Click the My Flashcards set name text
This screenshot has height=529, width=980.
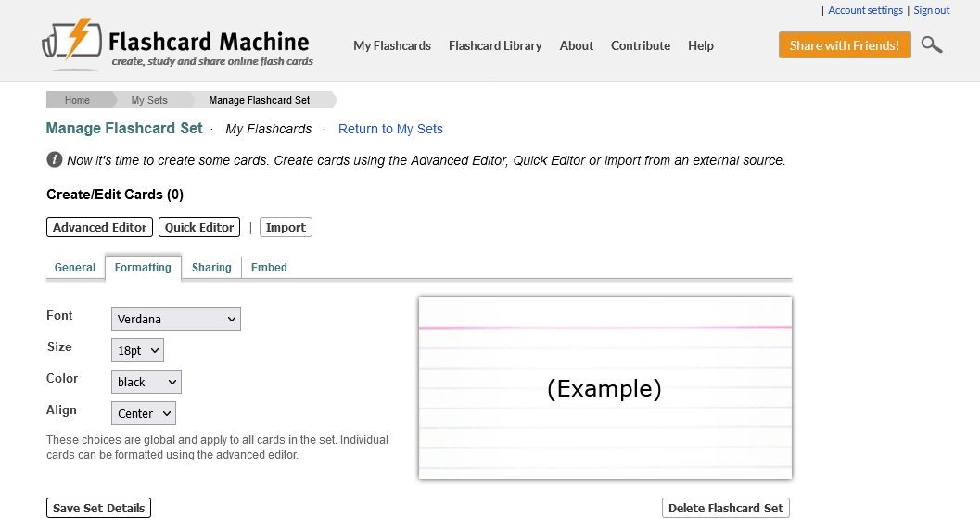269,129
